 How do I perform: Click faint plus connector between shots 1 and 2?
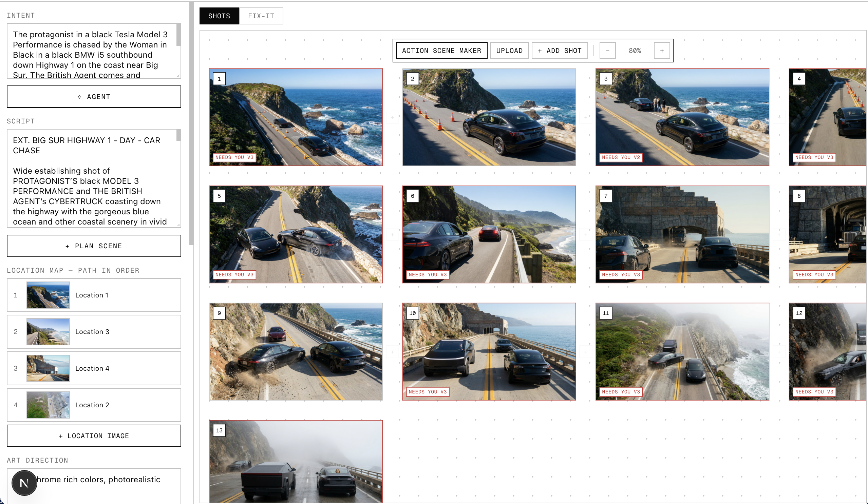pyautogui.click(x=392, y=117)
